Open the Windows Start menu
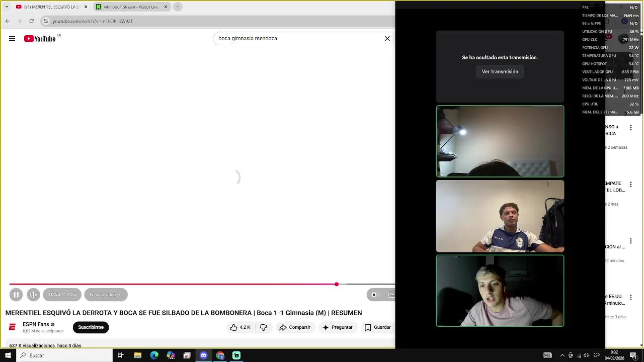This screenshot has height=362, width=644. tap(8, 355)
